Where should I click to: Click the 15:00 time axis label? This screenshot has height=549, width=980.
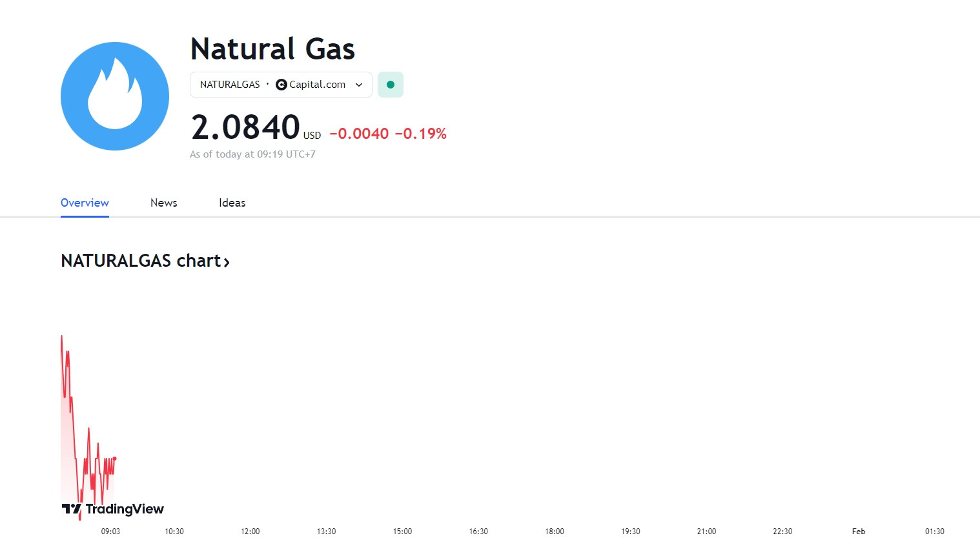click(402, 532)
